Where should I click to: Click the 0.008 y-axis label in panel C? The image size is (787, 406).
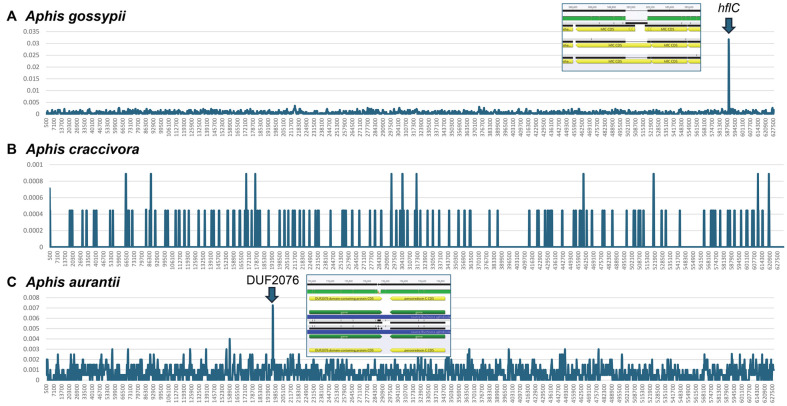pos(31,297)
